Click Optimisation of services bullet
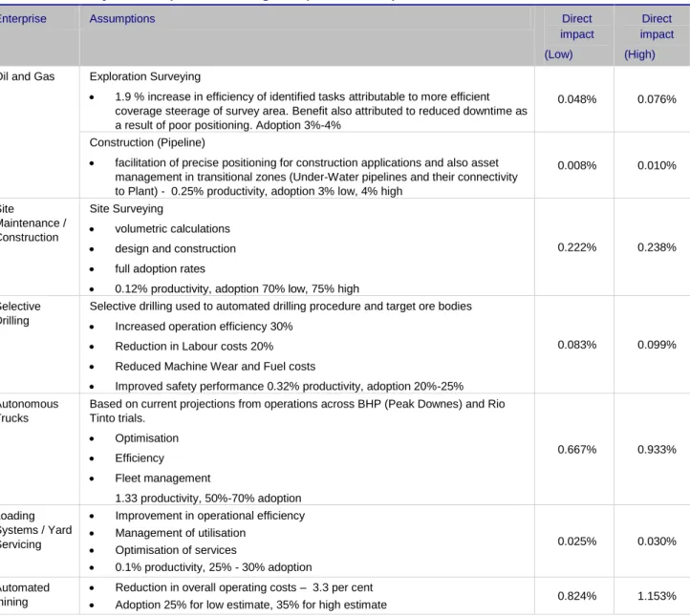Viewport: 690px width, 616px height. 176,550
